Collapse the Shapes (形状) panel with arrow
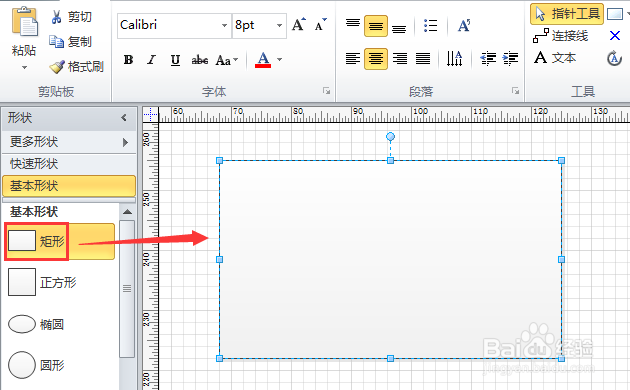 [x=124, y=118]
